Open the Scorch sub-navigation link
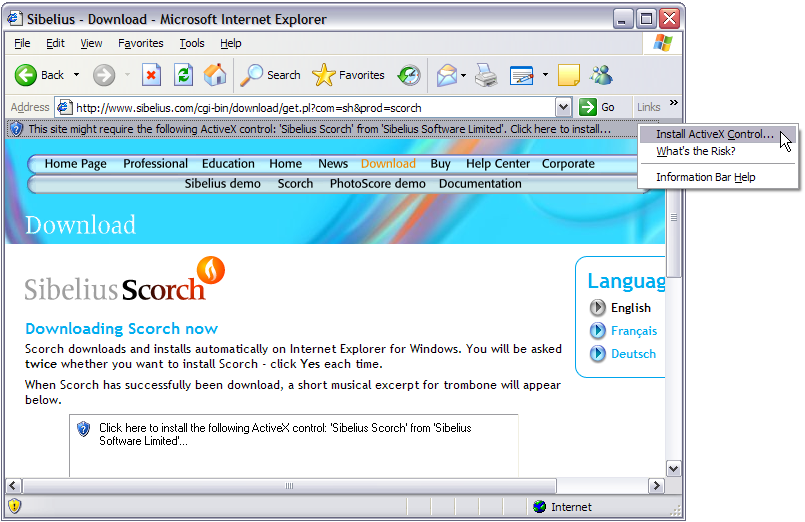Screen dimensions: 805x522 pos(295,184)
